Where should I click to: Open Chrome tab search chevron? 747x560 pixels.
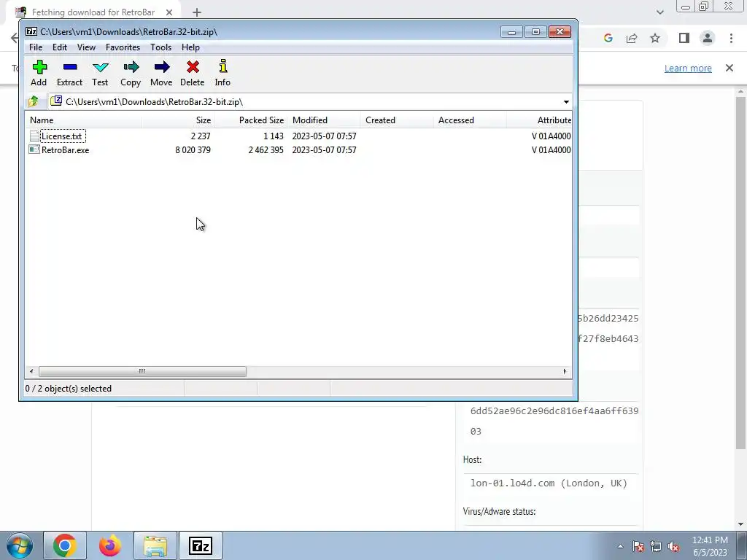(x=659, y=12)
